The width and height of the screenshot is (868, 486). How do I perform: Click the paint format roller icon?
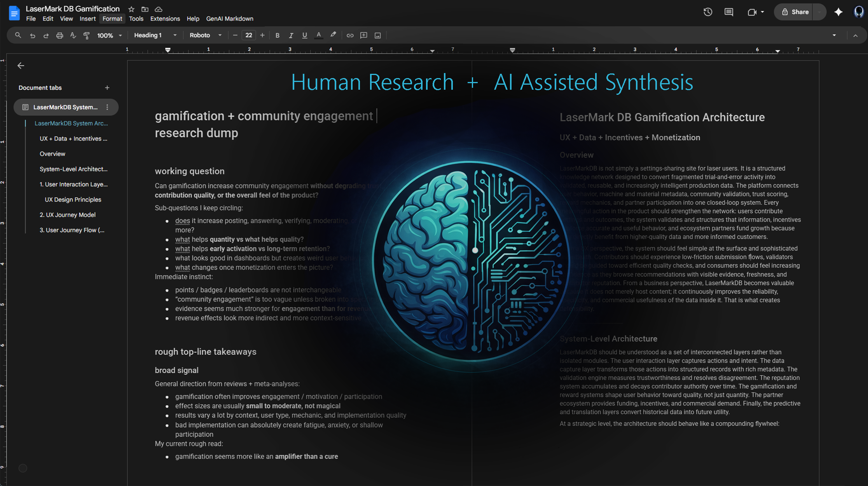pos(87,35)
